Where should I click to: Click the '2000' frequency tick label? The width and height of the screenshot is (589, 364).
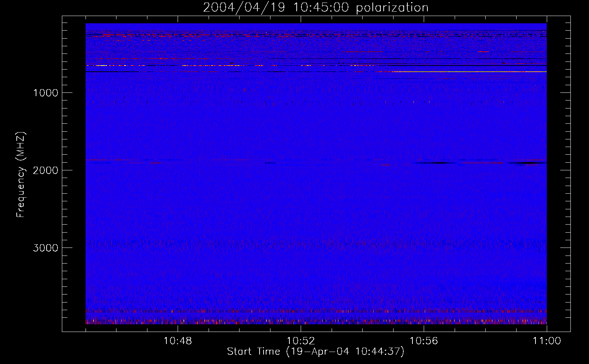click(46, 170)
